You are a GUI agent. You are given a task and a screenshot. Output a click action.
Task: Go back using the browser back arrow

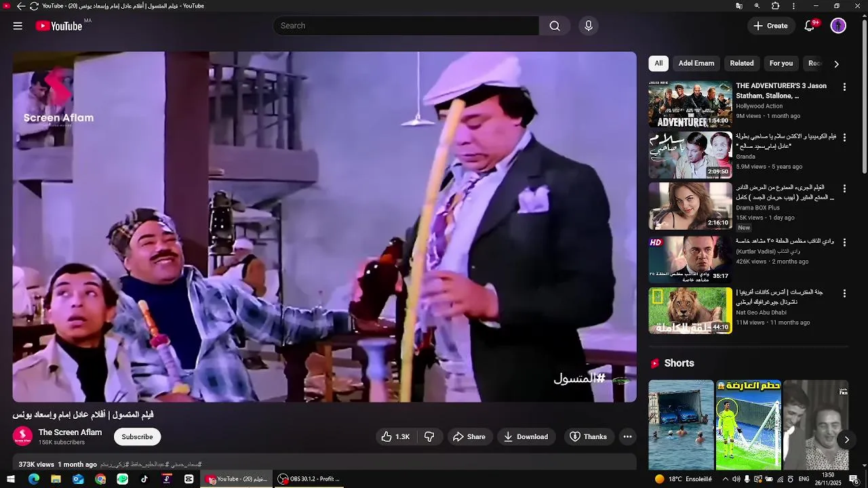(x=20, y=6)
